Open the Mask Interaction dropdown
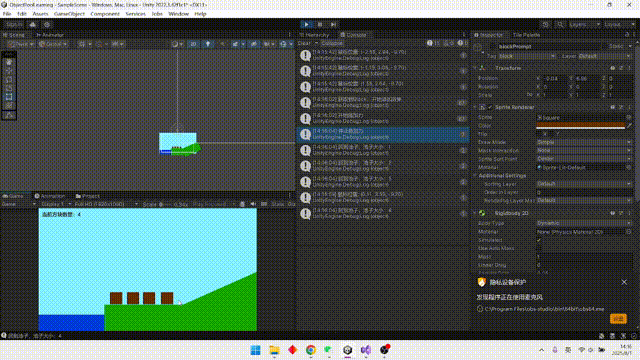 point(584,150)
